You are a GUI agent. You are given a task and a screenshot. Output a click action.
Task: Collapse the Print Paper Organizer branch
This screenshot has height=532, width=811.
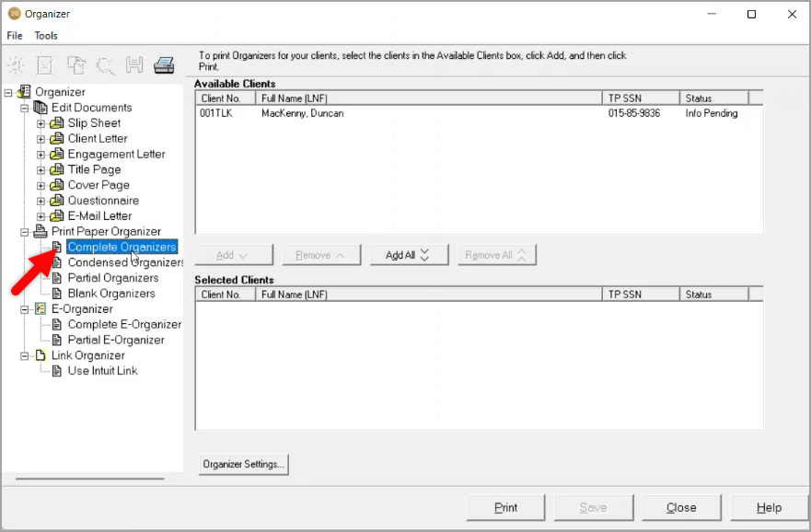click(x=24, y=232)
